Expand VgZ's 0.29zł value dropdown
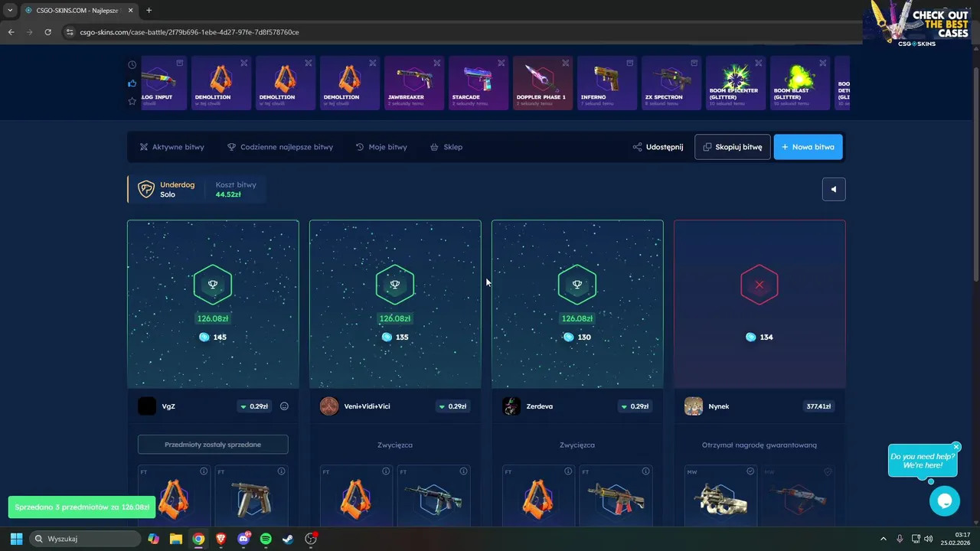The width and height of the screenshot is (980, 551). click(254, 406)
